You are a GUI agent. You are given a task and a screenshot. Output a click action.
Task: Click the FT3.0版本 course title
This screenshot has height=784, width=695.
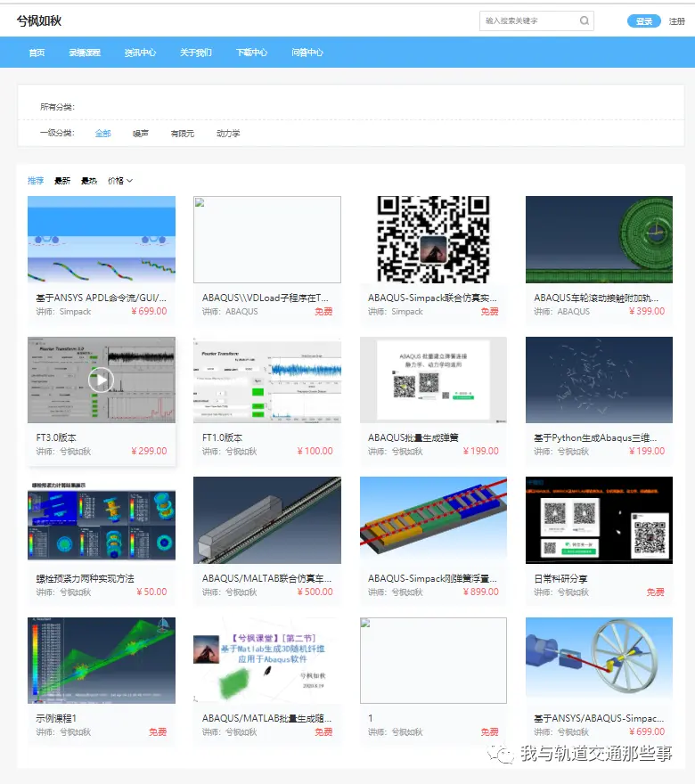pyautogui.click(x=56, y=438)
